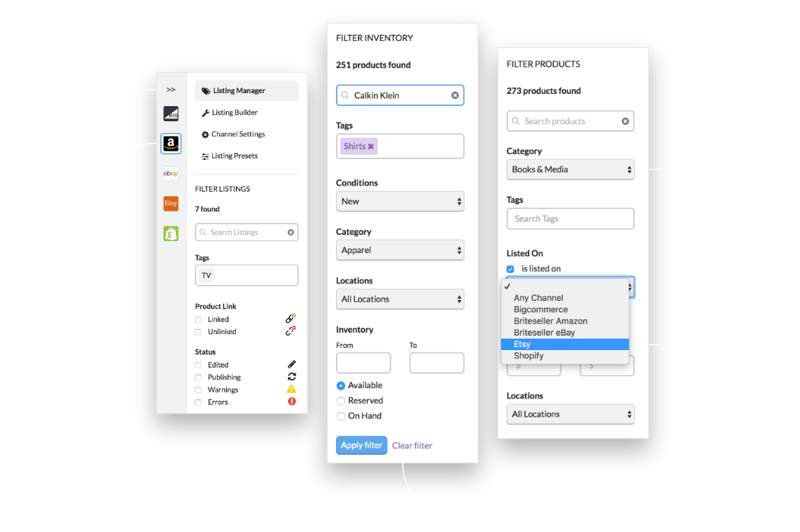Open Listing Manager
This screenshot has width=800, height=532.
pos(247,91)
